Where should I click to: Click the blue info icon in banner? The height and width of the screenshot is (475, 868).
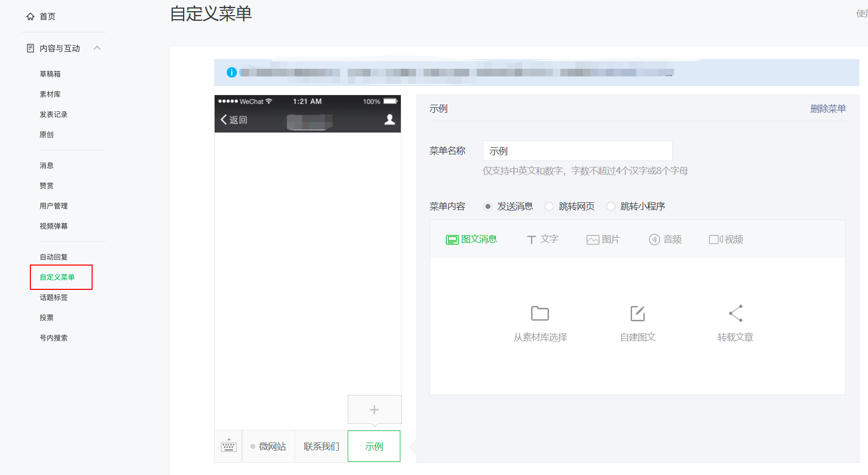coord(232,72)
